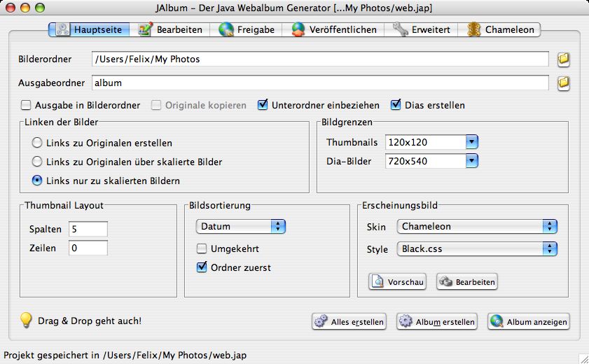This screenshot has height=364, width=589.
Task: Click the window resize grip corner
Action: click(x=583, y=358)
